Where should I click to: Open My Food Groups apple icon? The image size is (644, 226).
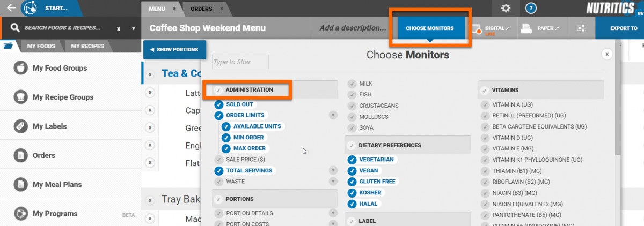(21, 68)
